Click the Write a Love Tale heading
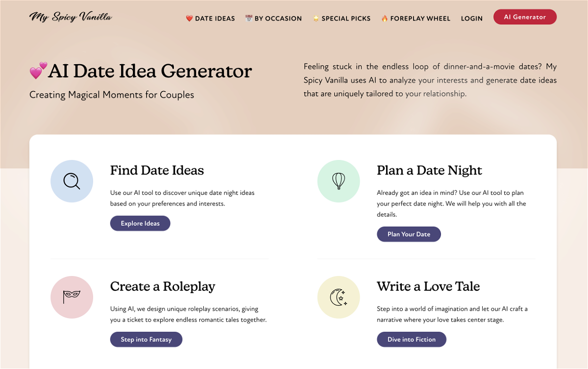Image resolution: width=588 pixels, height=369 pixels. point(428,286)
